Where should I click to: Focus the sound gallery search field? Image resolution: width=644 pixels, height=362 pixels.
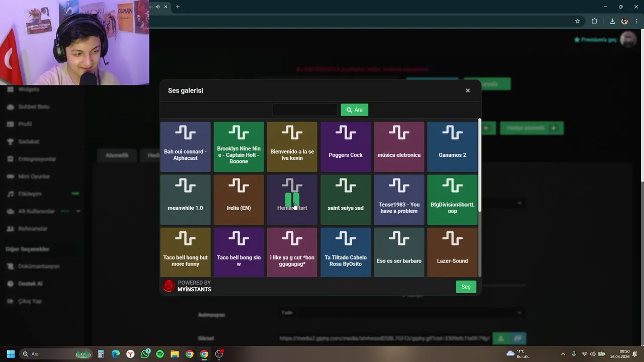point(305,110)
